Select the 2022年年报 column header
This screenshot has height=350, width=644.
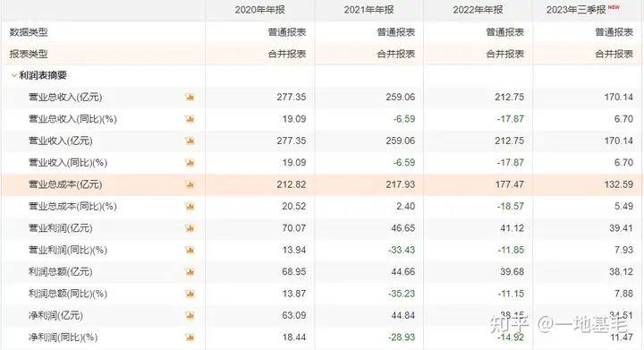pyautogui.click(x=478, y=10)
